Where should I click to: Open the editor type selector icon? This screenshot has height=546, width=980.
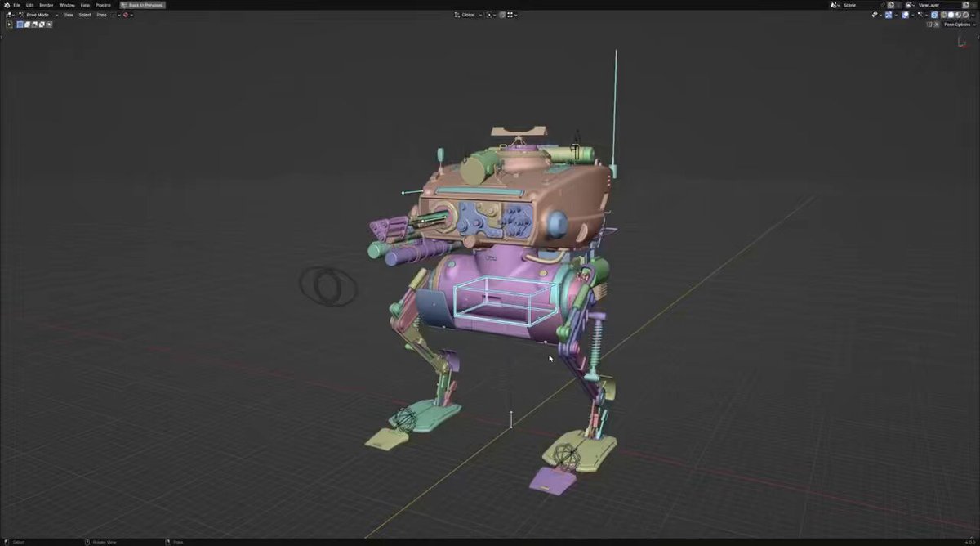pyautogui.click(x=10, y=15)
